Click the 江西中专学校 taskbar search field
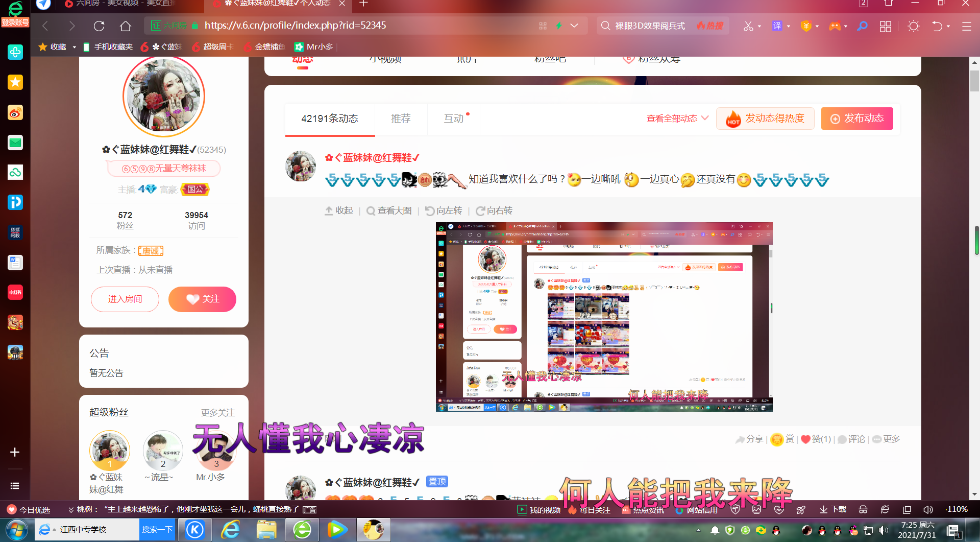Image resolution: width=980 pixels, height=542 pixels. (87, 530)
